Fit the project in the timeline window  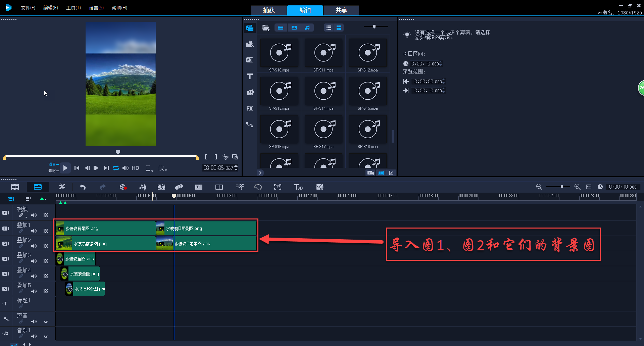pyautogui.click(x=589, y=187)
